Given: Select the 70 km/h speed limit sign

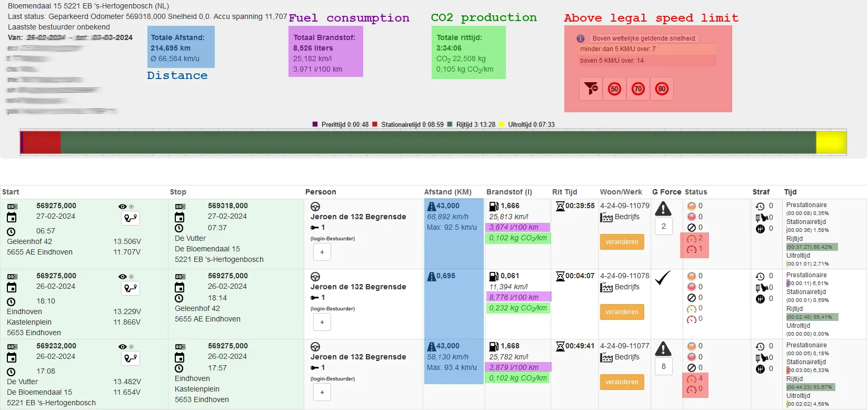Looking at the screenshot, I should click(638, 89).
